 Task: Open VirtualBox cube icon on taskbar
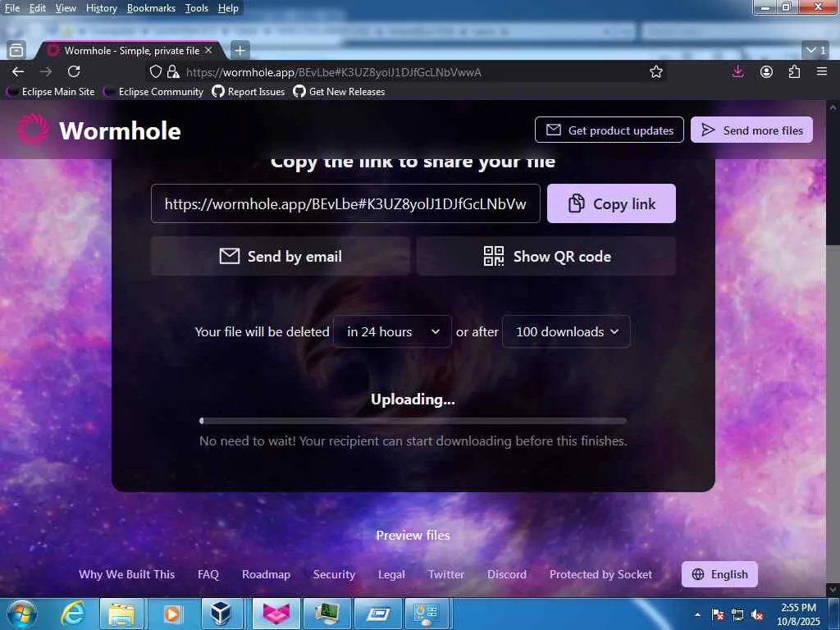(221, 614)
